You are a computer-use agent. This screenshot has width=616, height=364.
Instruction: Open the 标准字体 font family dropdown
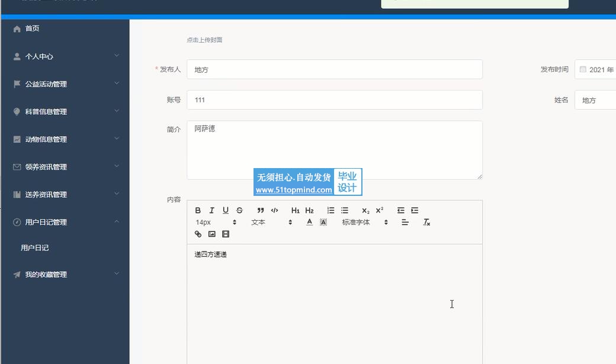pyautogui.click(x=365, y=223)
